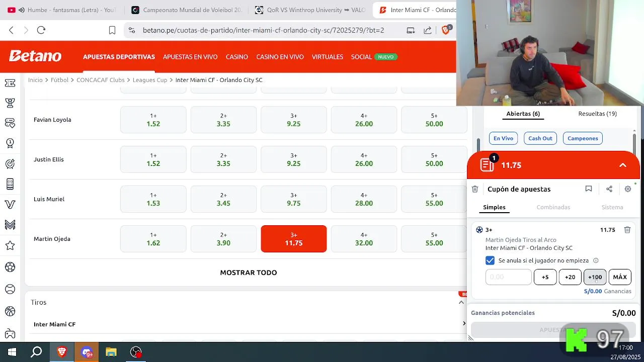Image resolution: width=644 pixels, height=362 pixels.
Task: Open File Explorer from taskbar
Action: click(111, 352)
